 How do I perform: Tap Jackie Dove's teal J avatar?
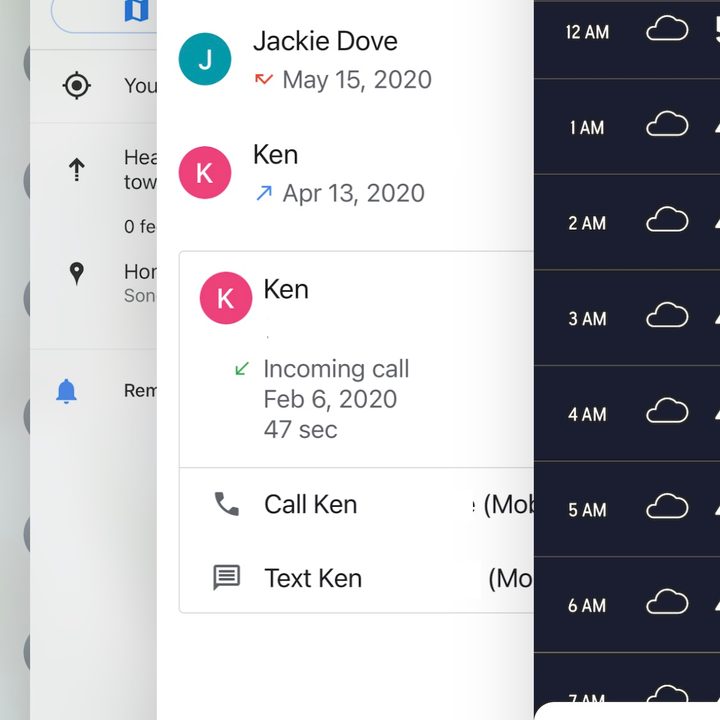(x=205, y=59)
